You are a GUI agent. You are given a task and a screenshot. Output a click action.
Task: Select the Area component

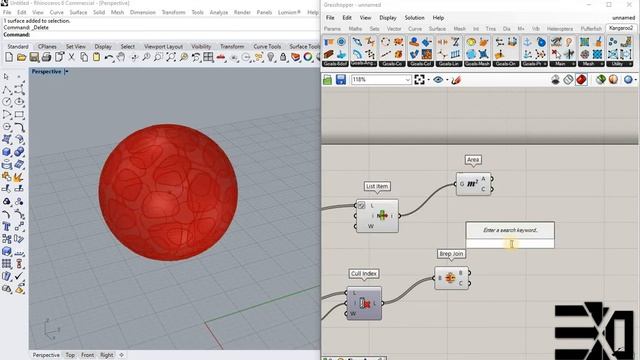coord(473,184)
